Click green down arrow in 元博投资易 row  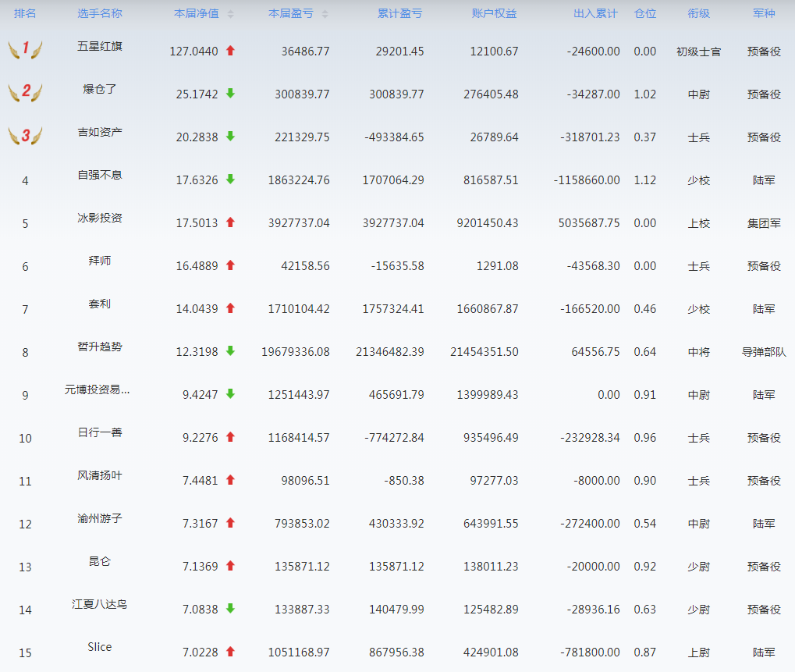pos(231,393)
